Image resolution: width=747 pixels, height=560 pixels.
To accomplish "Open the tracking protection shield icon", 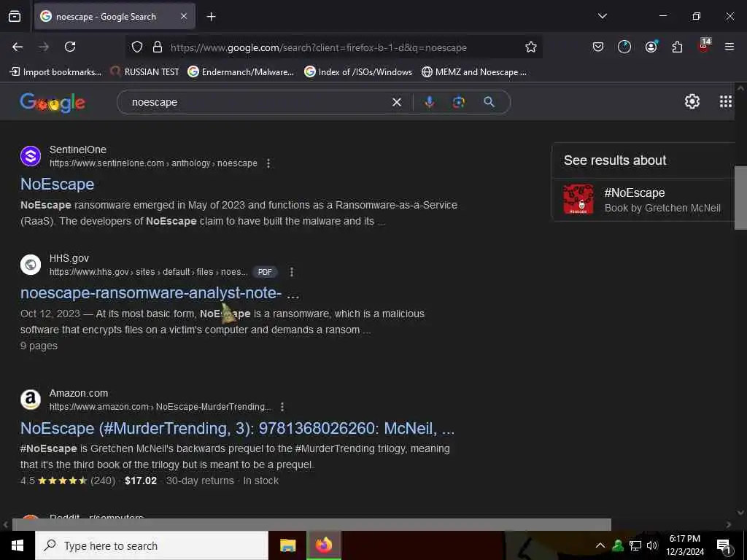I will tap(137, 47).
